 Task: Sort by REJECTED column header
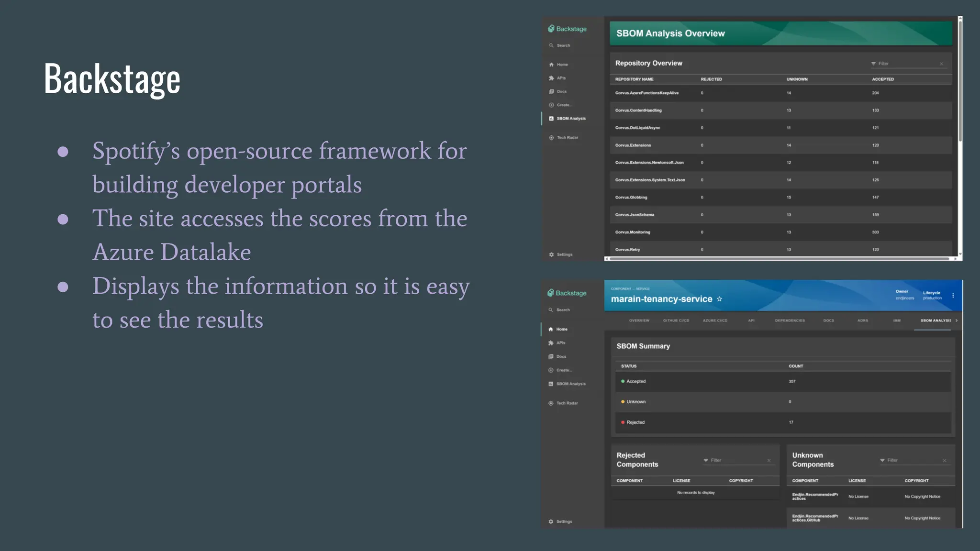point(711,79)
